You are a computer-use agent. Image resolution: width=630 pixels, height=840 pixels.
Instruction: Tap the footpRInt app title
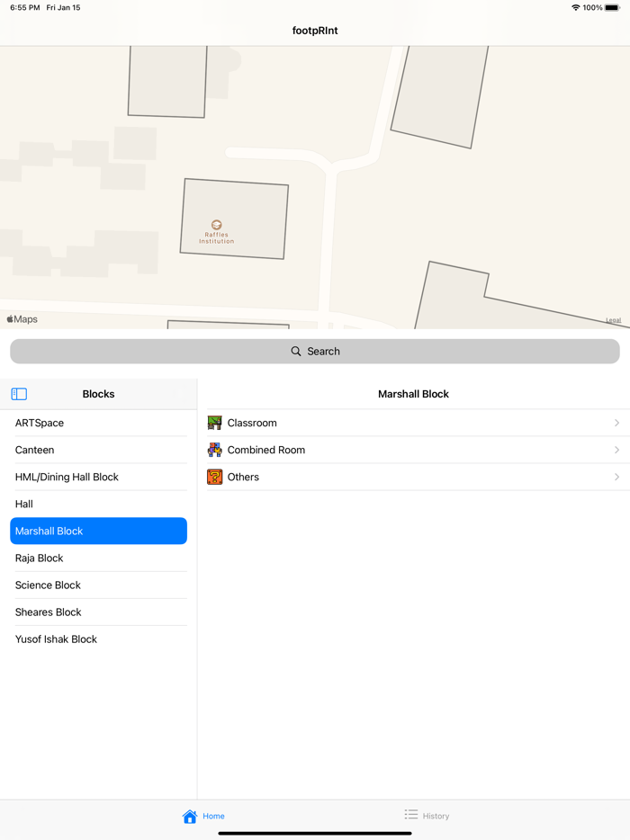point(315,31)
